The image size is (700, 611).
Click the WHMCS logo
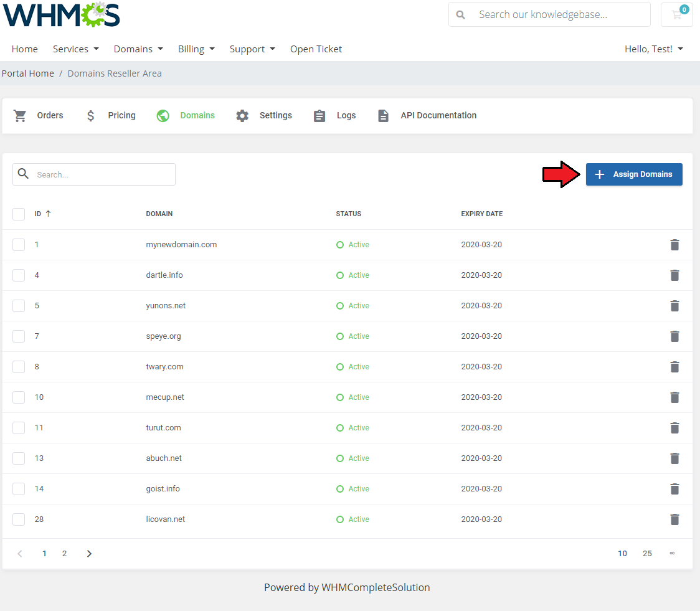pos(62,15)
